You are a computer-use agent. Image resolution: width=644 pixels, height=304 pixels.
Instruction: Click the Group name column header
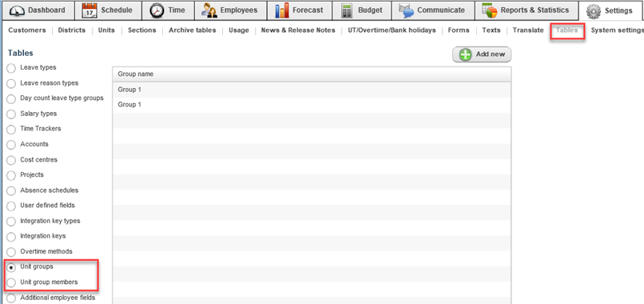[x=312, y=74]
